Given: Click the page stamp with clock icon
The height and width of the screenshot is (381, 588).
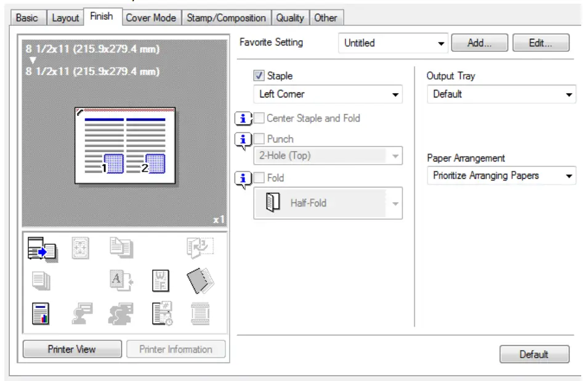Looking at the screenshot, I should (162, 312).
